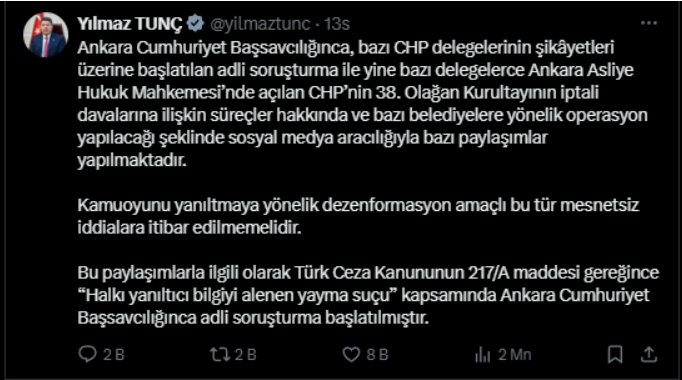Open the three-dot more options menu
The image size is (682, 380).
[x=649, y=23]
